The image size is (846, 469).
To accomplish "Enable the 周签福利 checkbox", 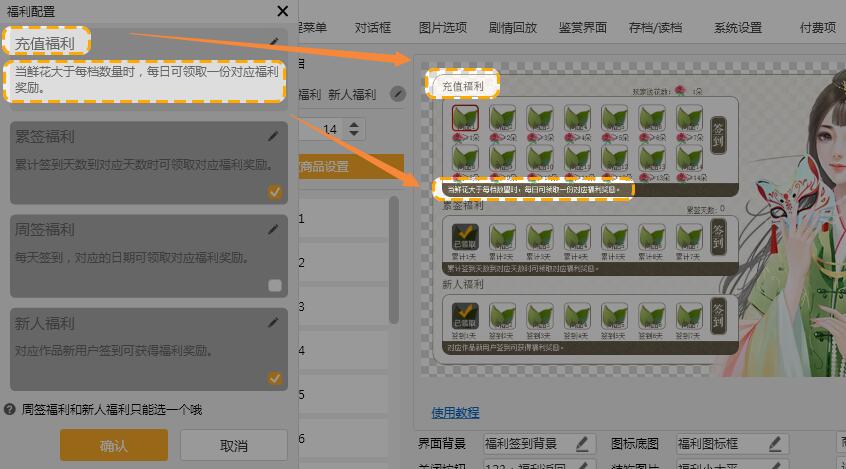I will 275,286.
